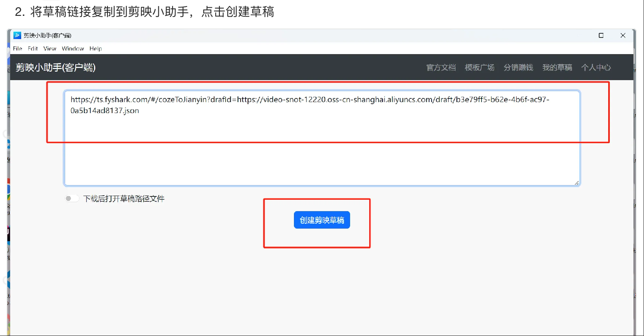Click the 剪映小助手(客户端) header title

56,68
